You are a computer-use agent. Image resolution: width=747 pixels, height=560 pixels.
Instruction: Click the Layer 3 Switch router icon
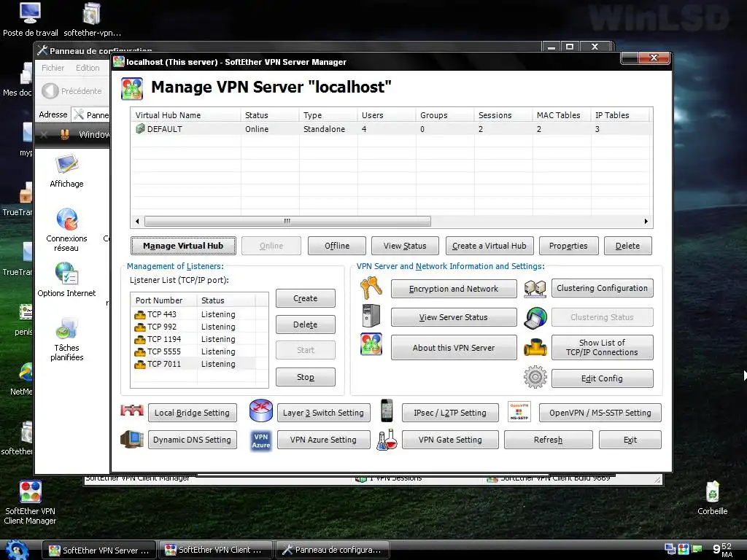[x=260, y=411]
